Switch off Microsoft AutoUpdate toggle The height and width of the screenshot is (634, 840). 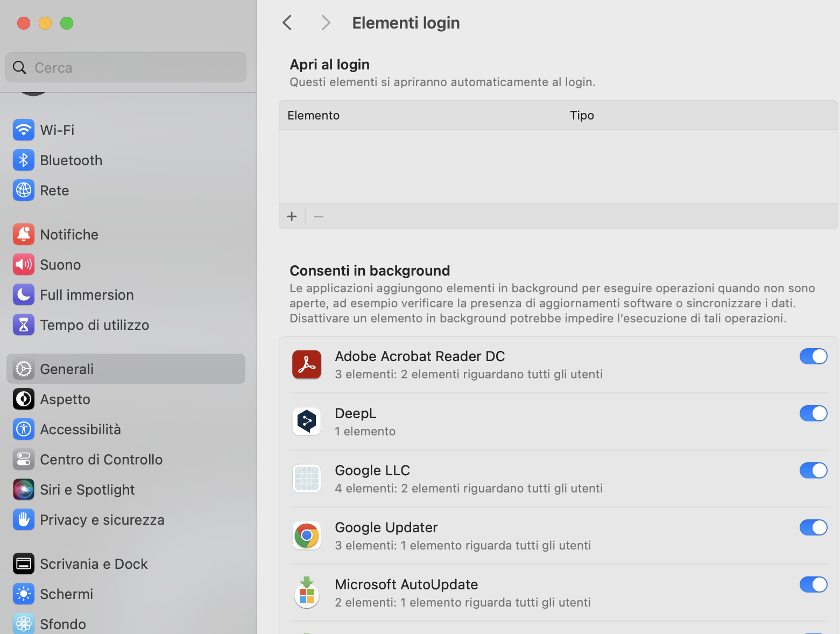coord(813,584)
